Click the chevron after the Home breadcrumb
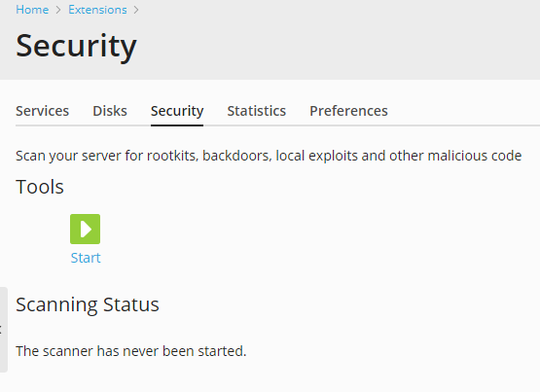Screen dimensions: 540x392 (58, 10)
